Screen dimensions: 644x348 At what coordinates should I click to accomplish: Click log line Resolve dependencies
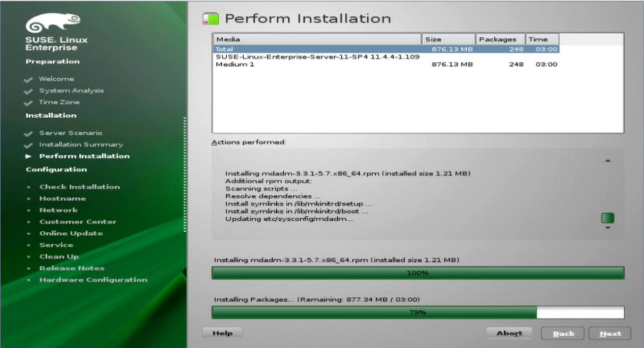coord(273,196)
